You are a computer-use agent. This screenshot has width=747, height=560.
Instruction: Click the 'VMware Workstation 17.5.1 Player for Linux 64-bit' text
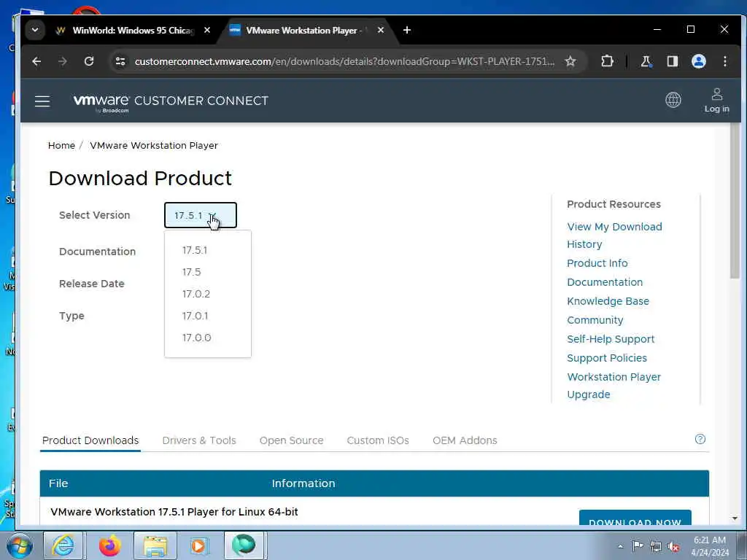click(x=174, y=512)
